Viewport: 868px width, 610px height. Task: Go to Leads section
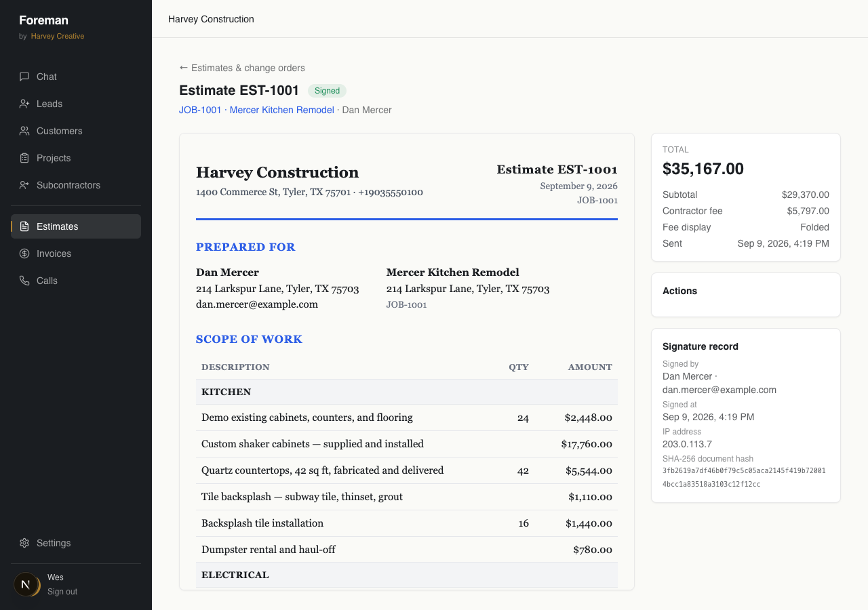[76, 104]
